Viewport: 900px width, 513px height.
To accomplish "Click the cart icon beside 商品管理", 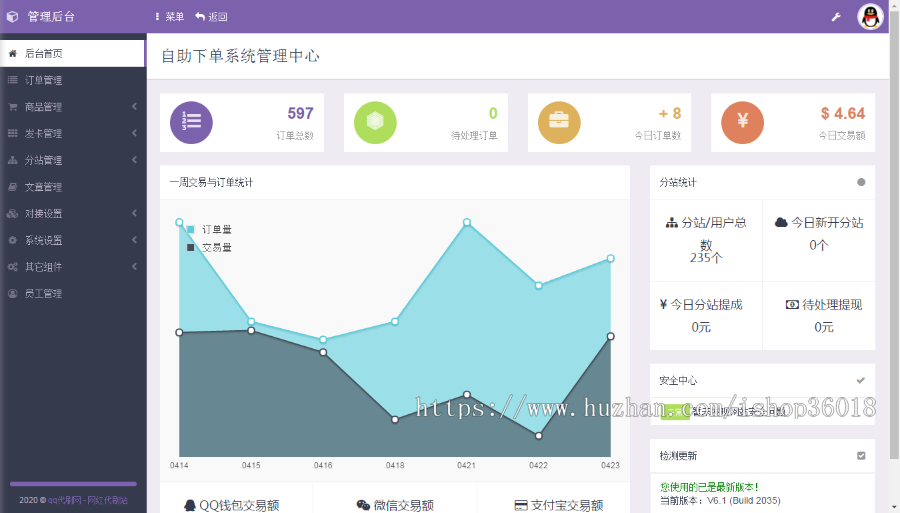I will (x=13, y=107).
